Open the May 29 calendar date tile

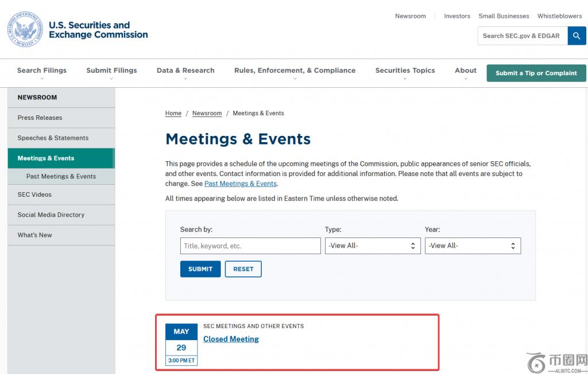click(181, 344)
